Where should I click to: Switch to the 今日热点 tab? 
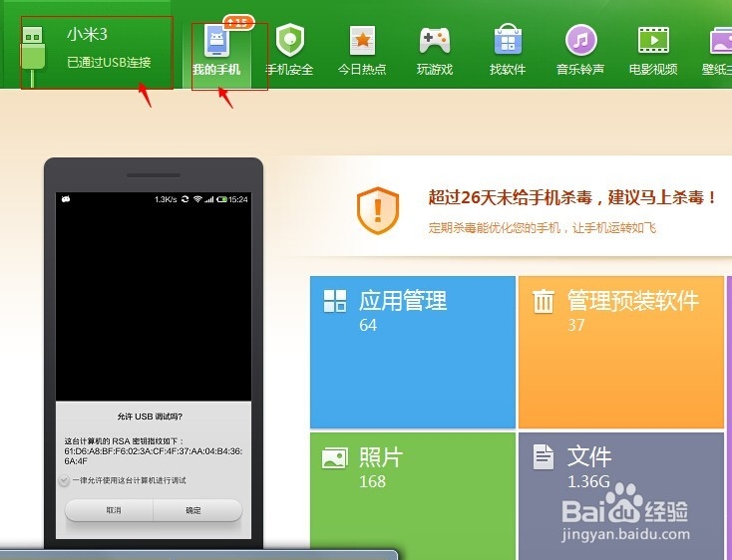[362, 51]
